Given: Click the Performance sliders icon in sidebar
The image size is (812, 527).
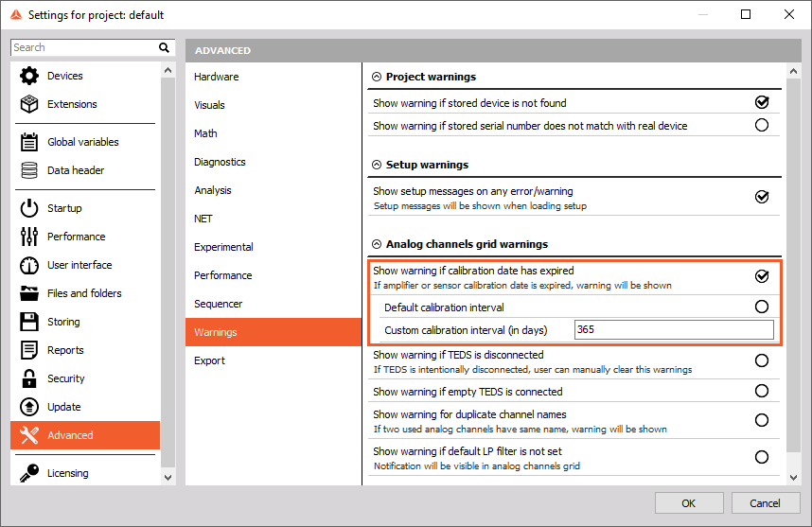Looking at the screenshot, I should (29, 237).
